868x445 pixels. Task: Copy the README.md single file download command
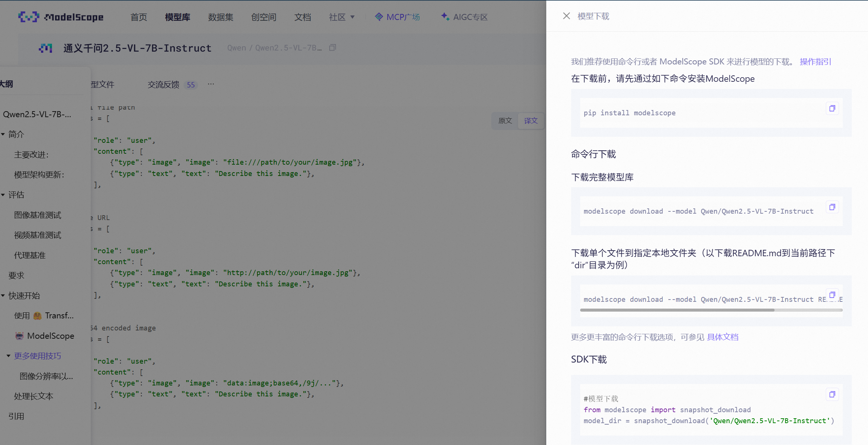pyautogui.click(x=833, y=295)
